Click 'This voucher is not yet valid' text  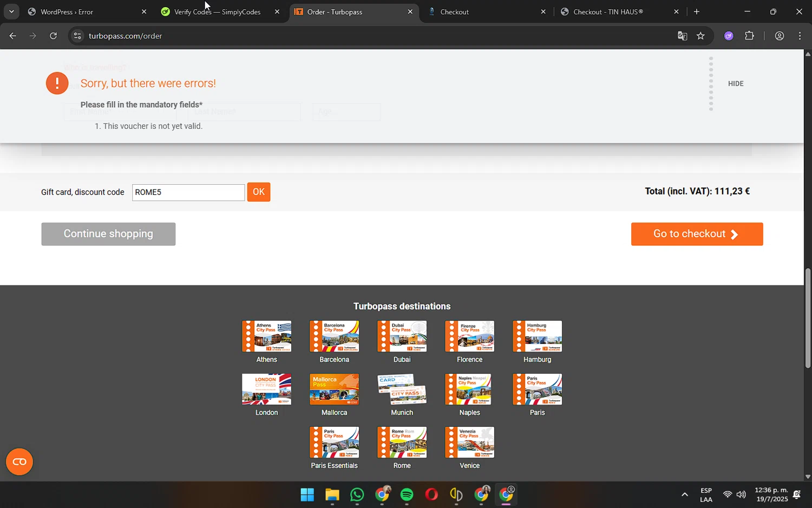(x=153, y=126)
